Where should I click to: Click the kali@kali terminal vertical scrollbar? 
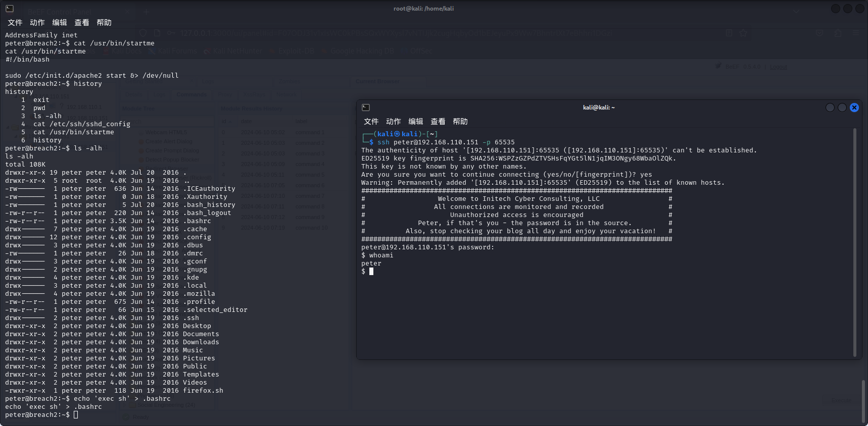(855, 242)
